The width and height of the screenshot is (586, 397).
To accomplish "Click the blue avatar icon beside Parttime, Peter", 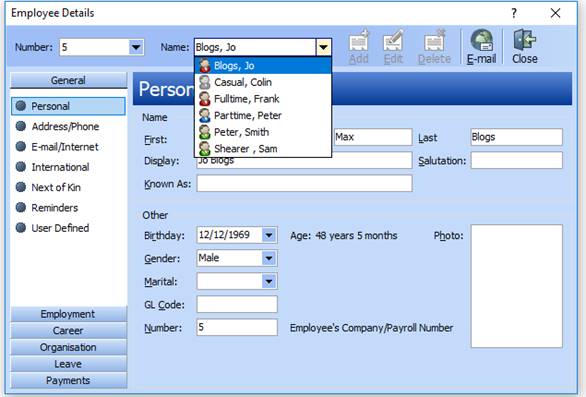I will click(204, 116).
